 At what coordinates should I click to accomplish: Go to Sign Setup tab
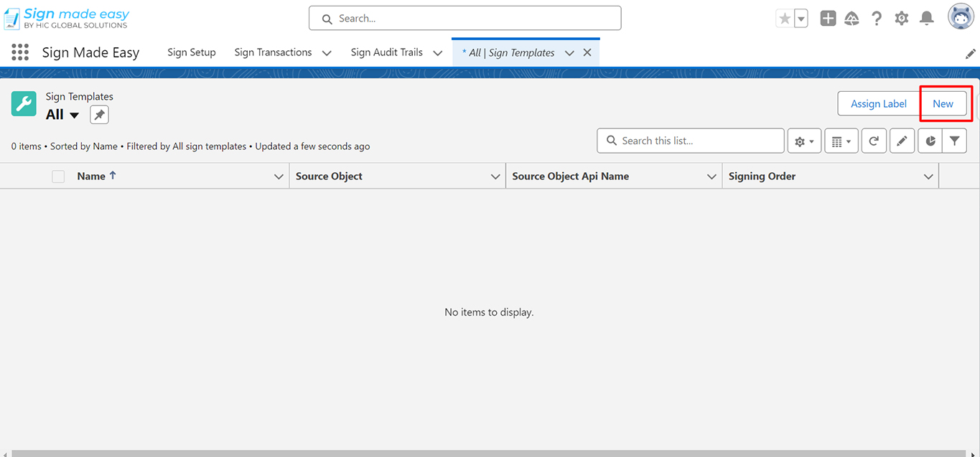coord(192,52)
